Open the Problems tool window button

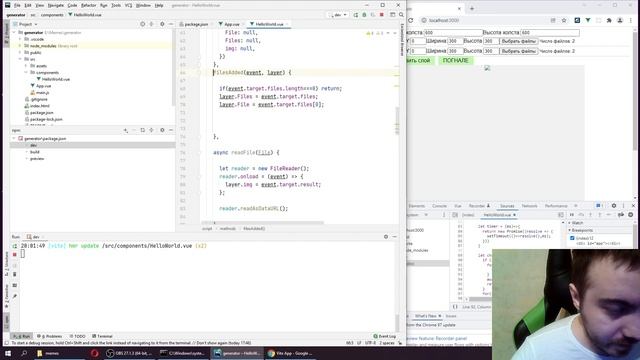[x=50, y=336]
